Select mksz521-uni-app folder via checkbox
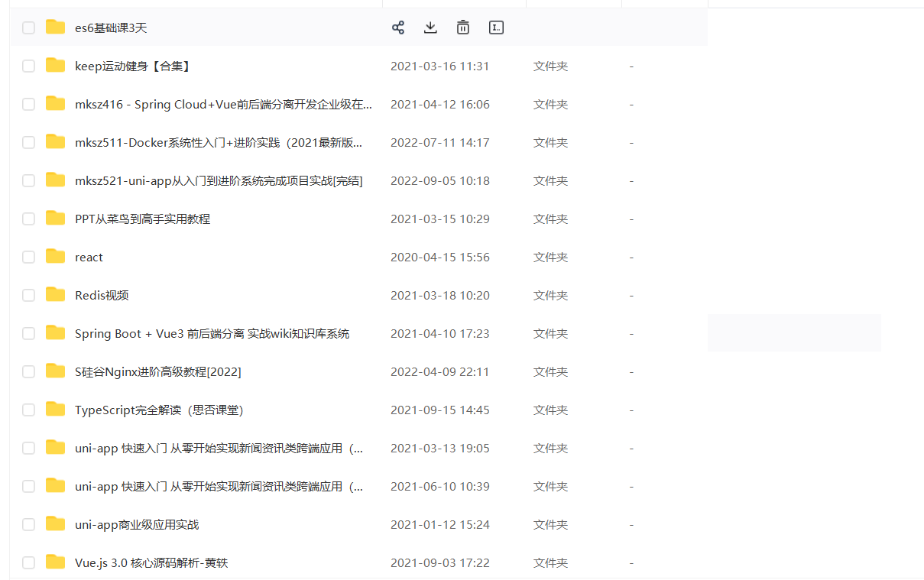924x580 pixels. point(28,181)
